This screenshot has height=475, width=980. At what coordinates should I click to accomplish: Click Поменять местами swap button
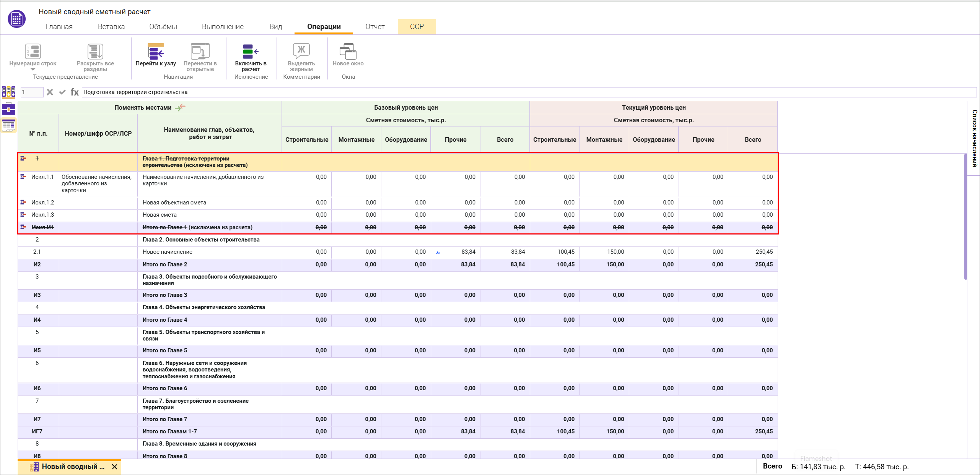[180, 108]
